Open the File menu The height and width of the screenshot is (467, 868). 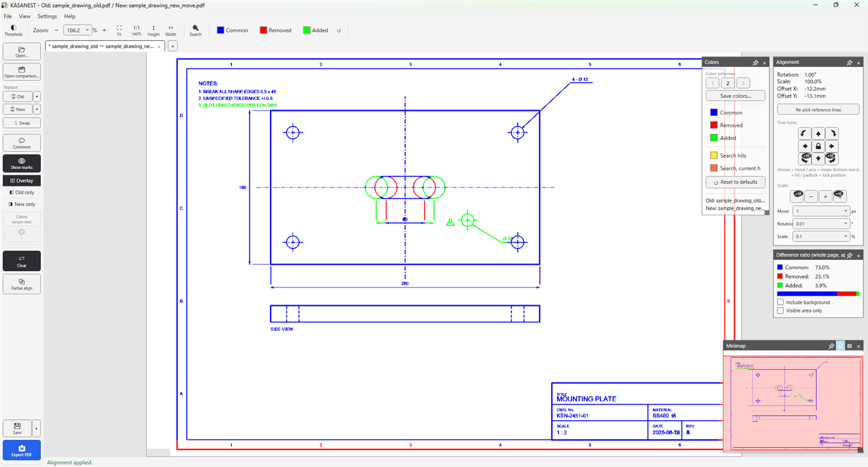(8, 16)
